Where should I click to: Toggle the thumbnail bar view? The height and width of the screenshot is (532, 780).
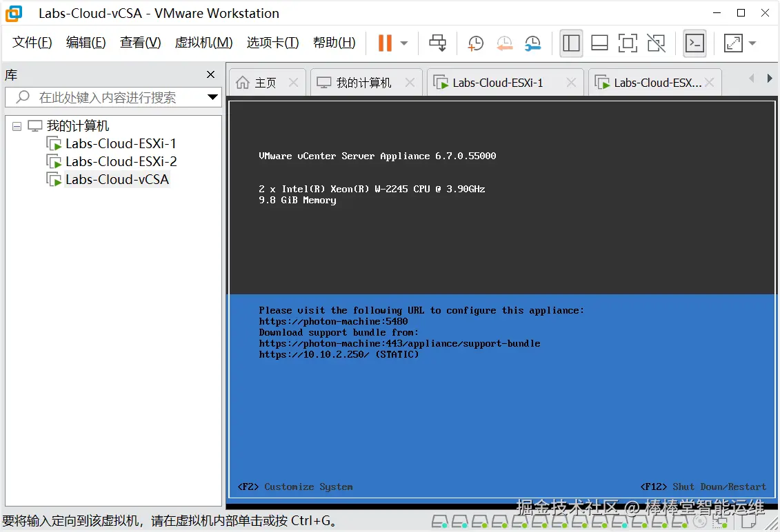click(x=599, y=43)
